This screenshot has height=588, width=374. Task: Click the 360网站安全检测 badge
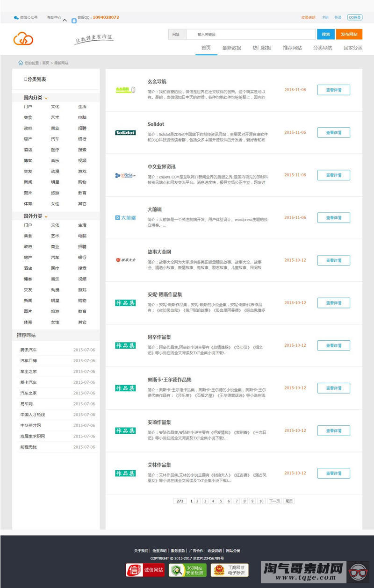tap(187, 570)
